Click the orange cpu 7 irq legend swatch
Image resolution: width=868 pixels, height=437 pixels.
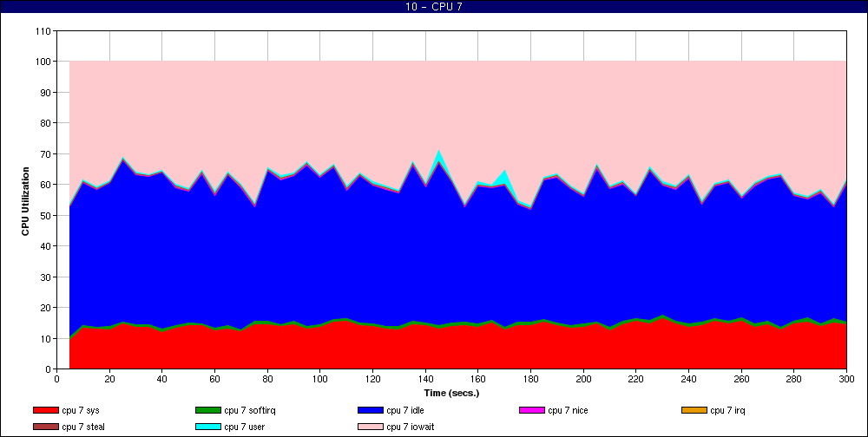click(x=694, y=410)
